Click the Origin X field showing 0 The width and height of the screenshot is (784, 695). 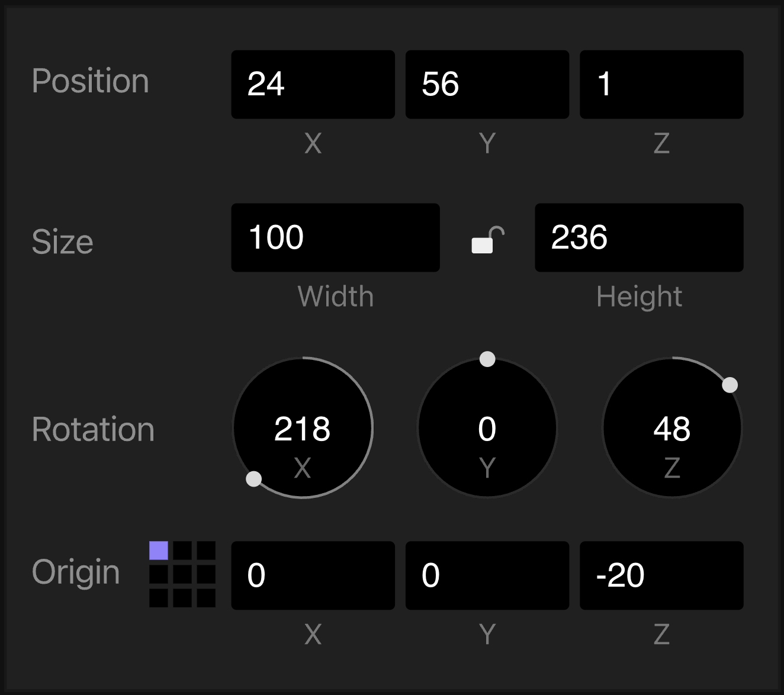click(x=313, y=575)
